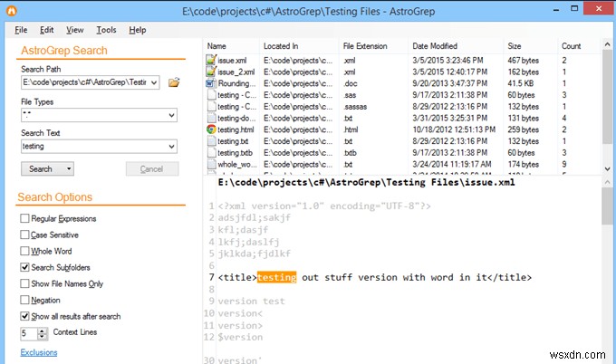Viewport: 616px width, 364px height.
Task: Sort results by the Name column
Action: (232, 46)
